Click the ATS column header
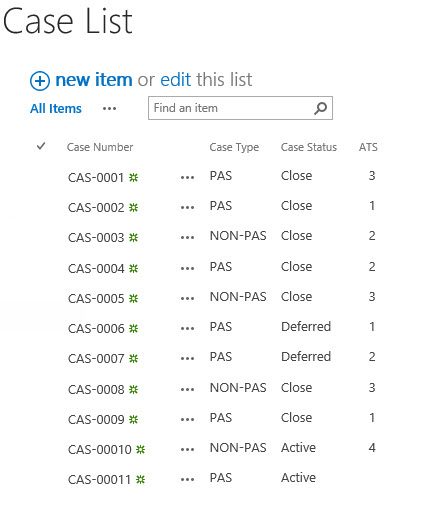The image size is (422, 514). [x=368, y=147]
